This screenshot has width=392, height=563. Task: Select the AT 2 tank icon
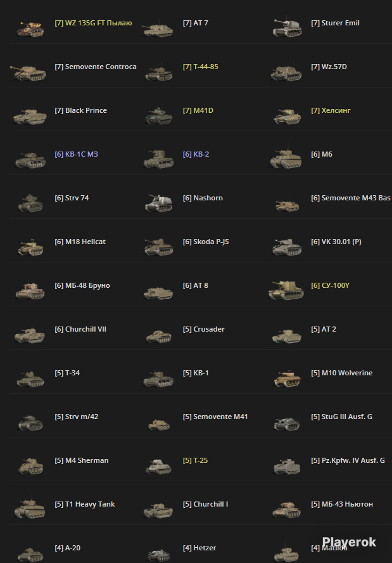point(286,336)
